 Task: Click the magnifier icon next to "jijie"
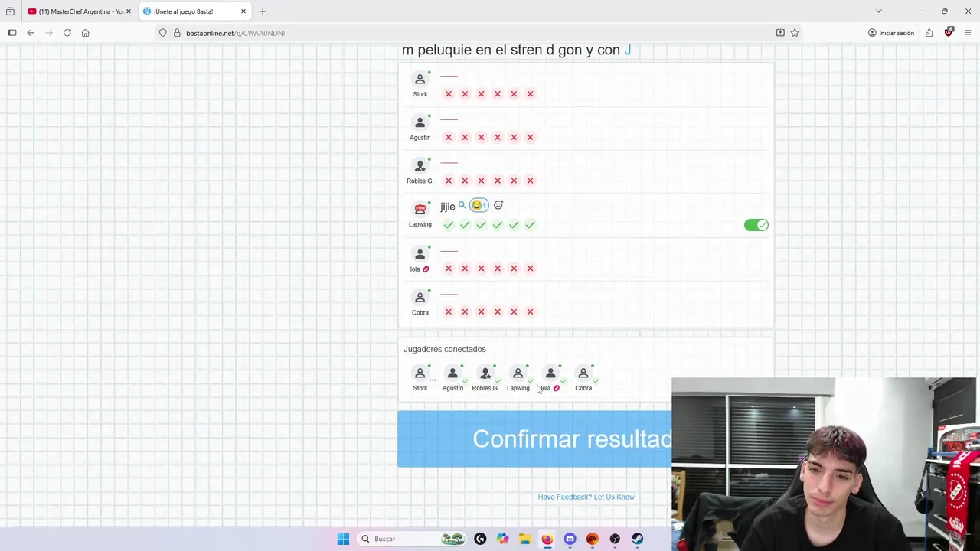click(462, 205)
